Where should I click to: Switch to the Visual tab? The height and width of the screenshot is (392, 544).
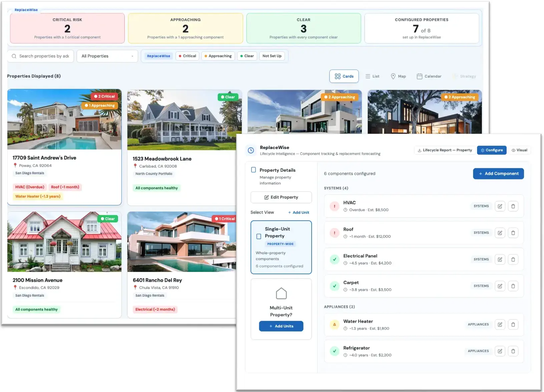click(x=519, y=150)
